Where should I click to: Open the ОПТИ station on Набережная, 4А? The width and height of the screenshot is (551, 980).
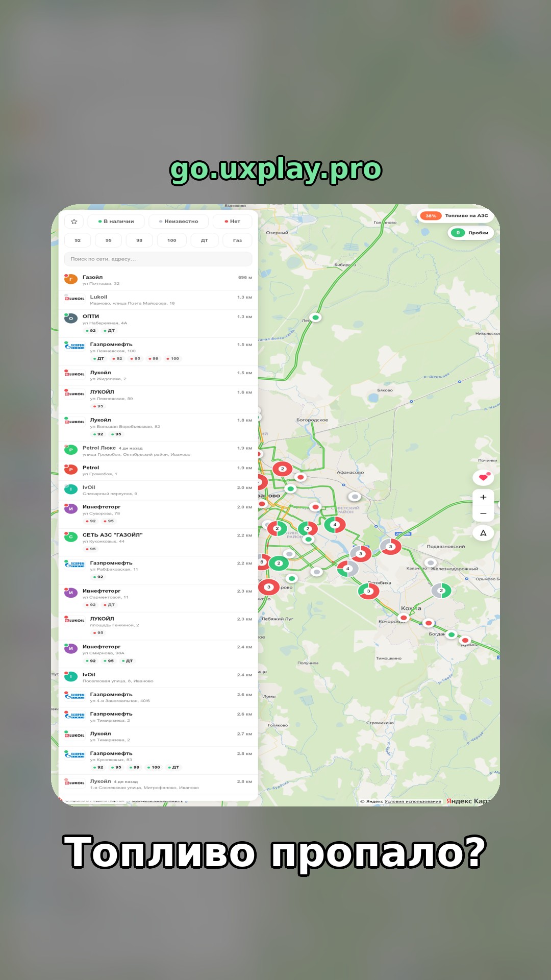pyautogui.click(x=158, y=324)
